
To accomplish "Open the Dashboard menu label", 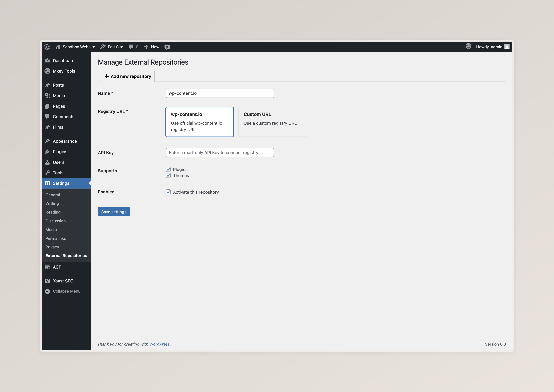I will pos(64,61).
